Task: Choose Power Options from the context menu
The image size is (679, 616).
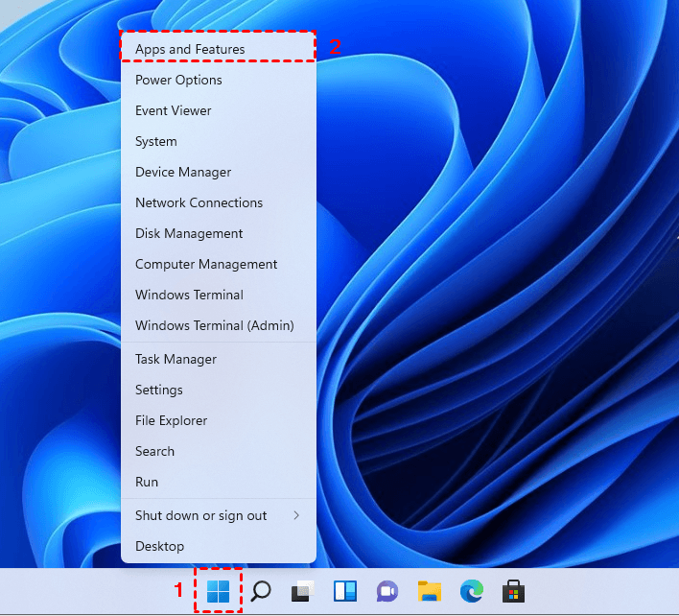Action: point(178,80)
